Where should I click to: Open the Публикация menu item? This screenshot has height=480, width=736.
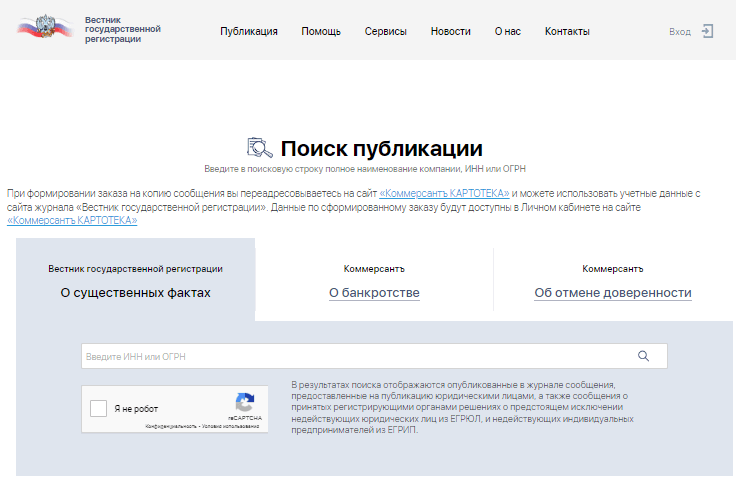pyautogui.click(x=249, y=31)
